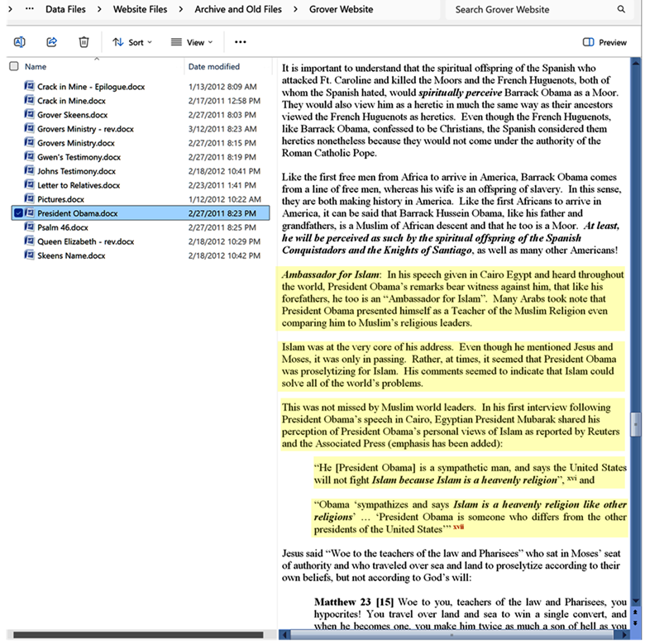Image resolution: width=645 pixels, height=644 pixels.
Task: Expand the Sort dropdown
Action: (128, 42)
